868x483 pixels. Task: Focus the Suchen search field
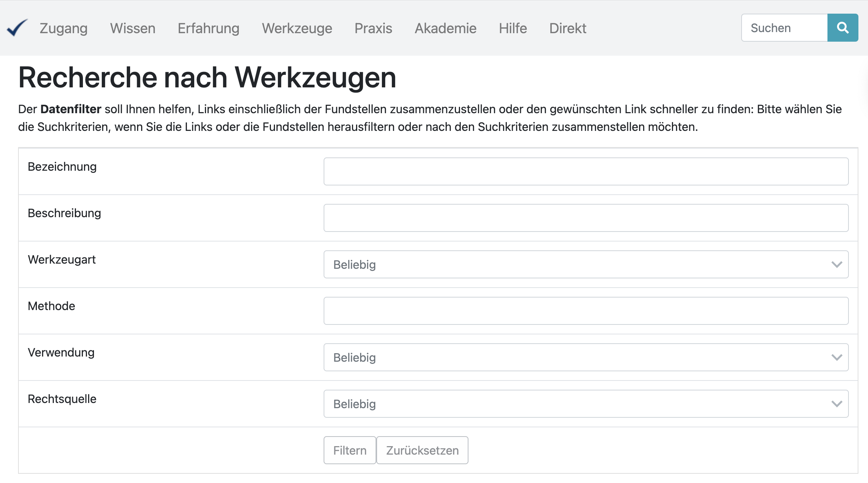784,28
